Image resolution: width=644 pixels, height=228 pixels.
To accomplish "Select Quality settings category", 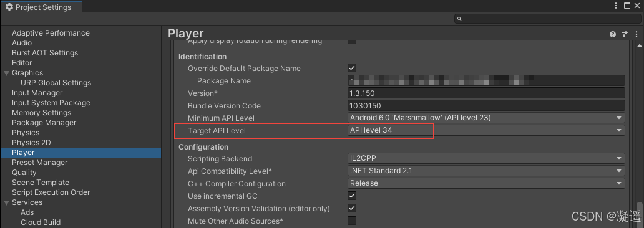I will point(24,173).
